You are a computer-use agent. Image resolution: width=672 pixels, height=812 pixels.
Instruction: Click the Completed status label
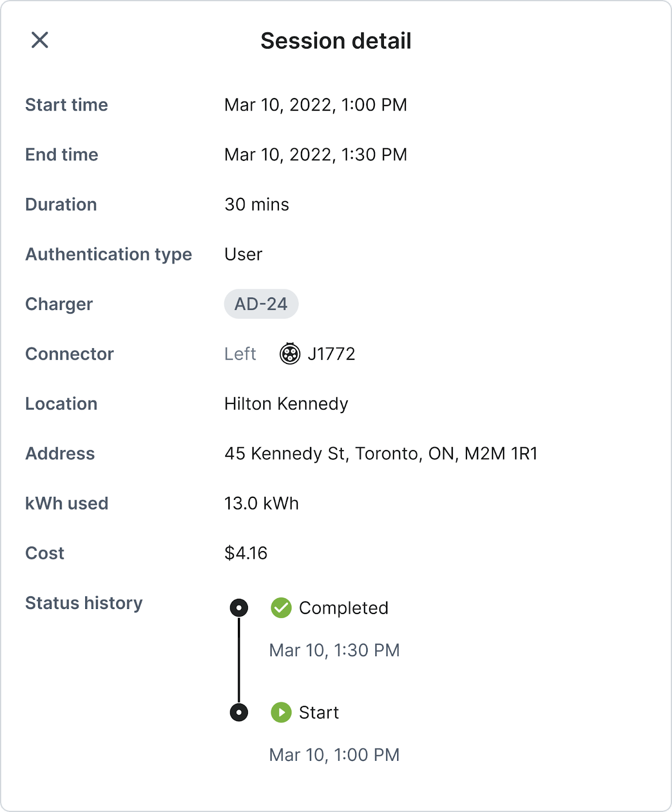(343, 608)
